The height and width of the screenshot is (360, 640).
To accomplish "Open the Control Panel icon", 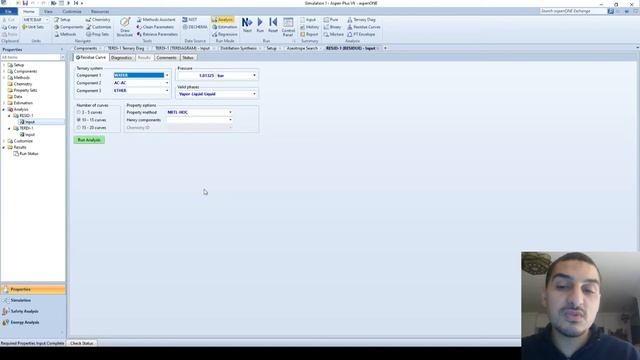I will [288, 27].
